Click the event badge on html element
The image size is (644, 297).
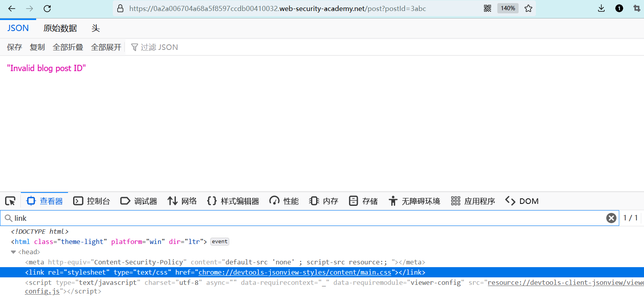click(x=220, y=242)
